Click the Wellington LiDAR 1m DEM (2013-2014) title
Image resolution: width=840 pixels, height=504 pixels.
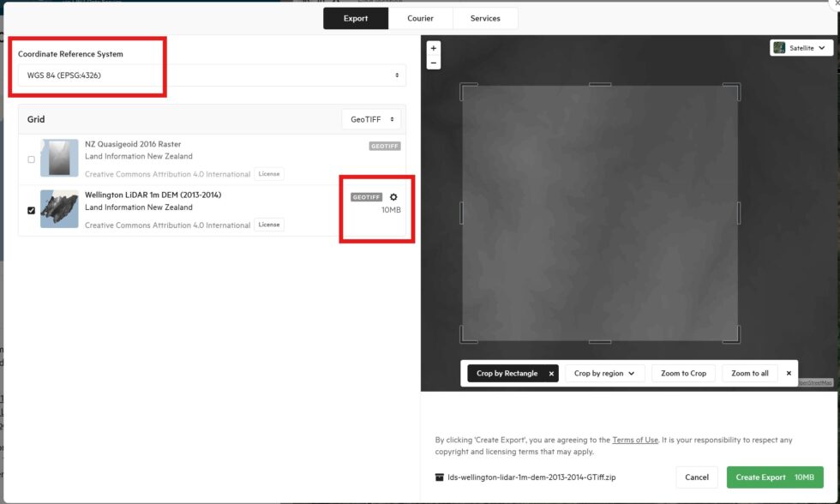pos(153,195)
